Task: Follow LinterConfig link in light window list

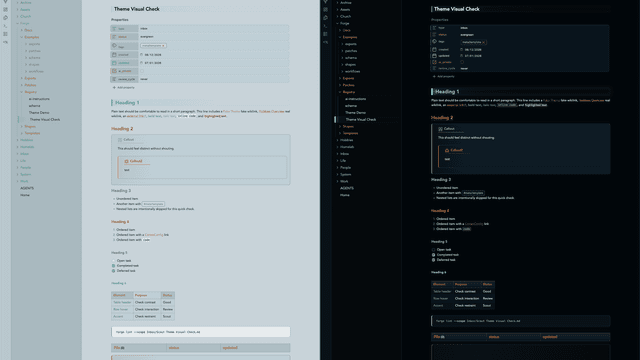Action: 154,235
